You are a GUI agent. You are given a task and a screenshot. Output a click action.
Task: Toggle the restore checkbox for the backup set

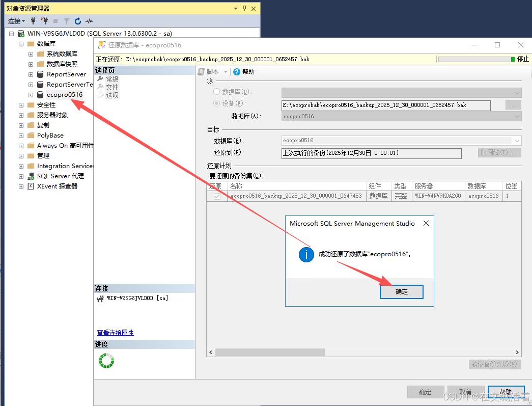coord(216,196)
